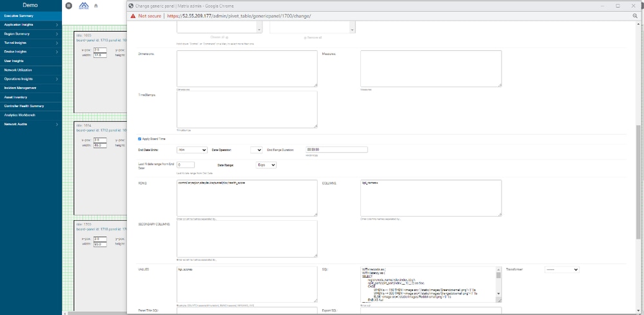Viewport: 644px width, 315px height.
Task: Click the hamburger menu icon in dashboard header
Action: click(68, 6)
